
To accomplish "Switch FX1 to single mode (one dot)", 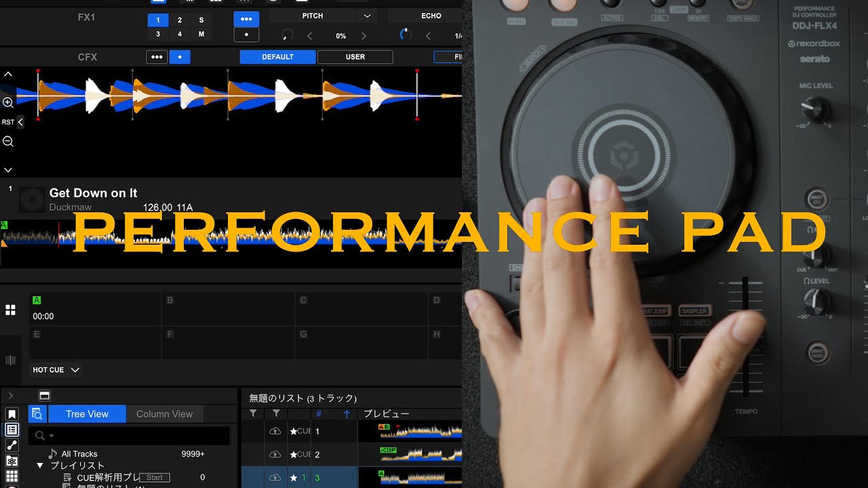I will [x=246, y=34].
